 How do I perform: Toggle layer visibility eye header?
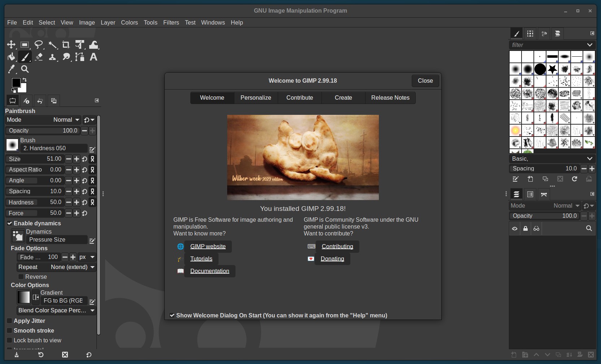515,229
